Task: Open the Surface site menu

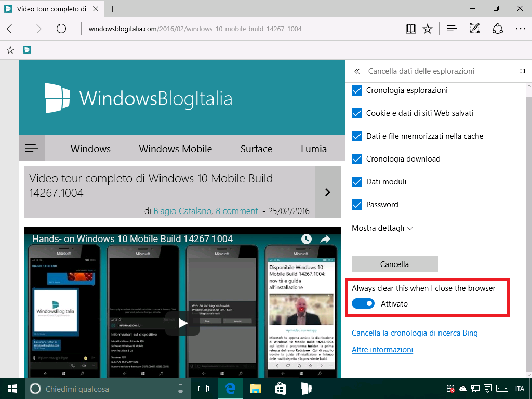Action: (256, 149)
